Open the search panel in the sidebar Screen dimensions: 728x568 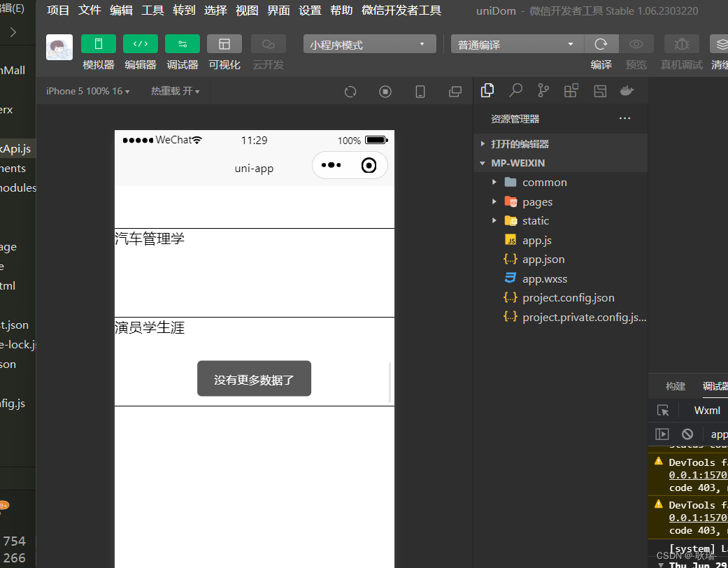pyautogui.click(x=515, y=90)
